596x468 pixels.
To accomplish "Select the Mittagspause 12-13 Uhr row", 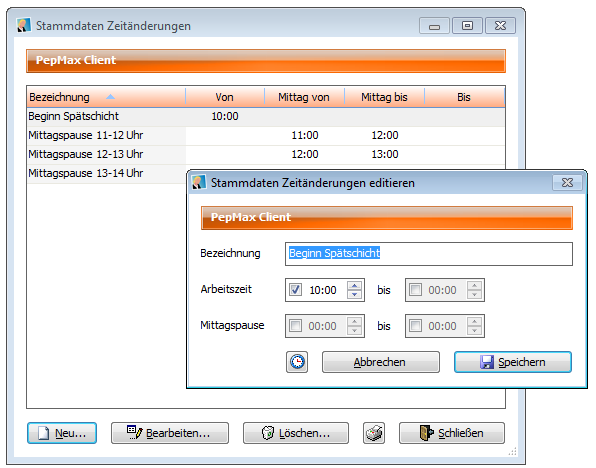I will (266, 154).
